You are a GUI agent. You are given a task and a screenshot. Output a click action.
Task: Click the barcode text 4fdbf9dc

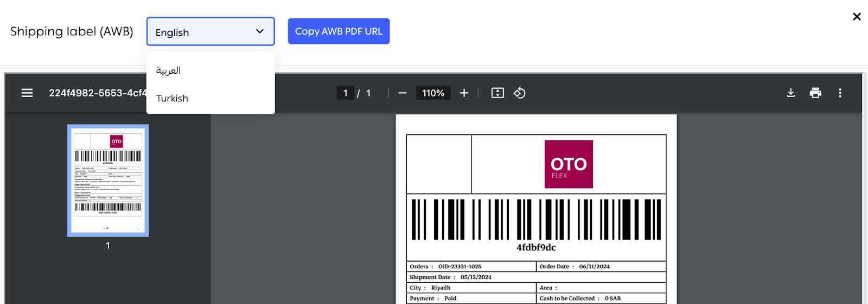click(536, 248)
